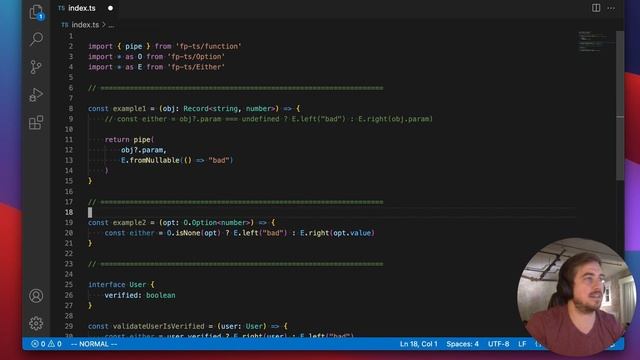The height and width of the screenshot is (360, 640).
Task: Click the vertical editor scrollbar thumb
Action: click(x=620, y=105)
